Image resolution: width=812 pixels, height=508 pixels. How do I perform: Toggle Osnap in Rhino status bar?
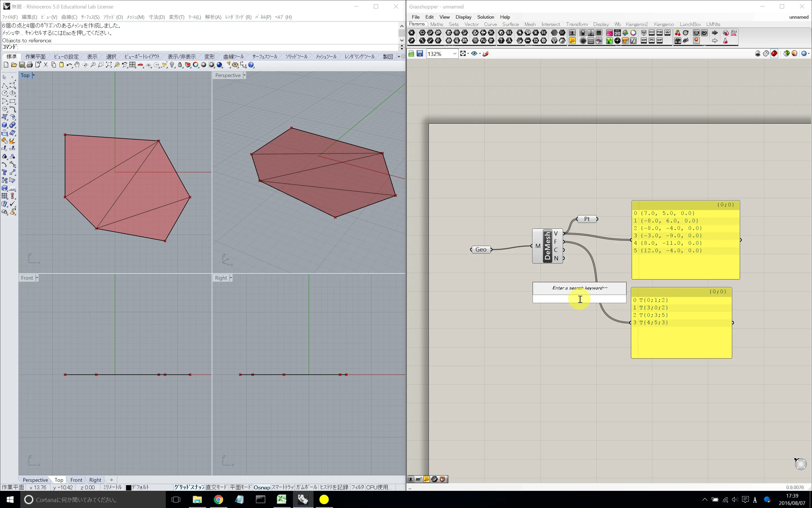click(x=262, y=487)
